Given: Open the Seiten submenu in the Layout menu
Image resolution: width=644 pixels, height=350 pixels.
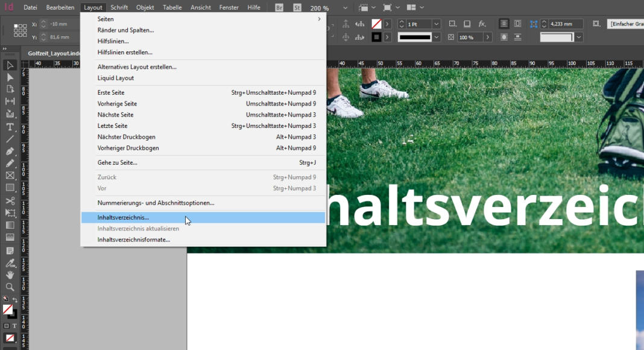Looking at the screenshot, I should pyautogui.click(x=106, y=19).
